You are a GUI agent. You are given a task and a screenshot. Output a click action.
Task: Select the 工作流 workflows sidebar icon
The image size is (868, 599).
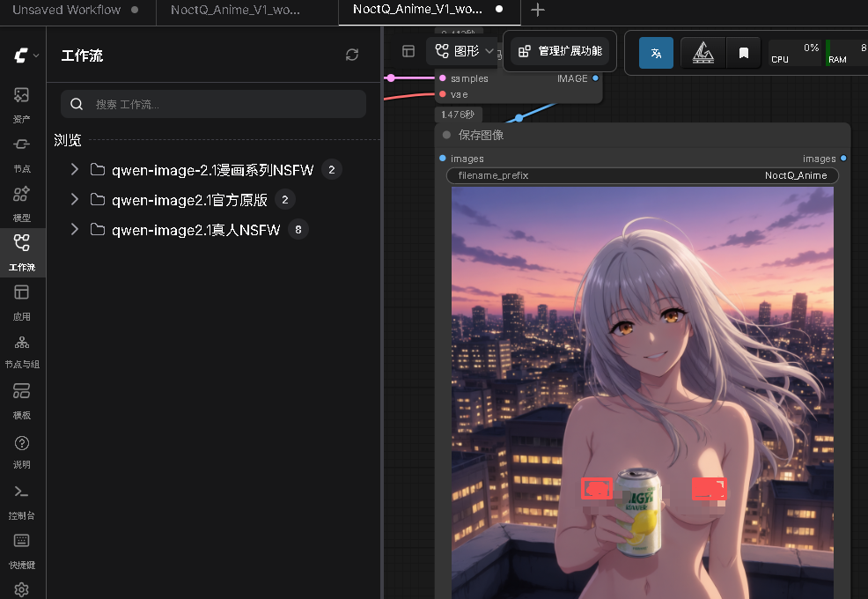tap(22, 252)
